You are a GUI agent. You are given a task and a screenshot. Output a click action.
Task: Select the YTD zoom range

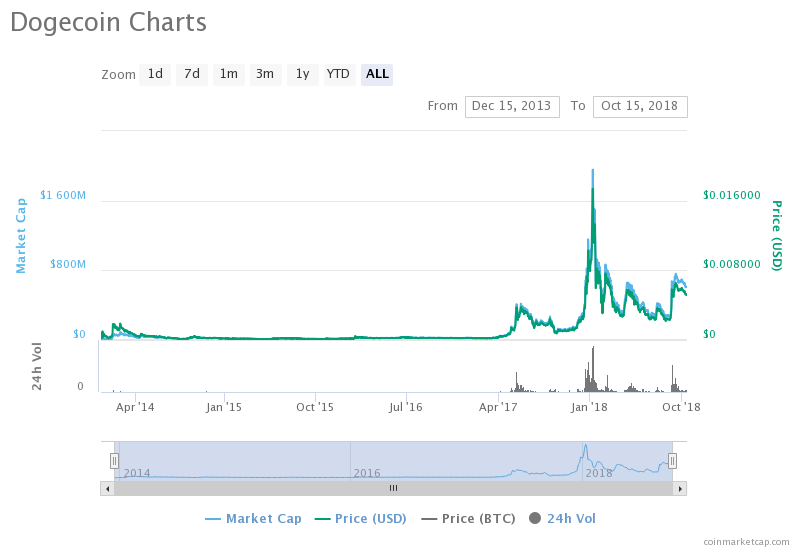pos(339,74)
